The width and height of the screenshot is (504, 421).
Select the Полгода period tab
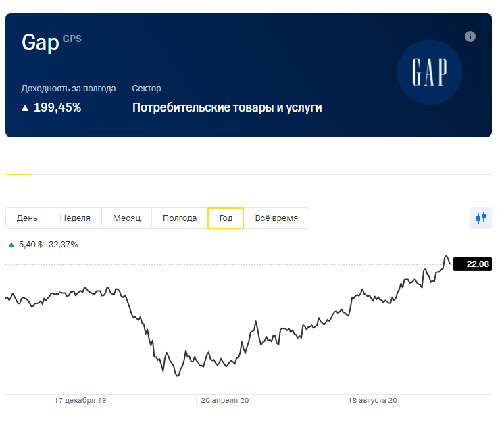[x=180, y=218]
